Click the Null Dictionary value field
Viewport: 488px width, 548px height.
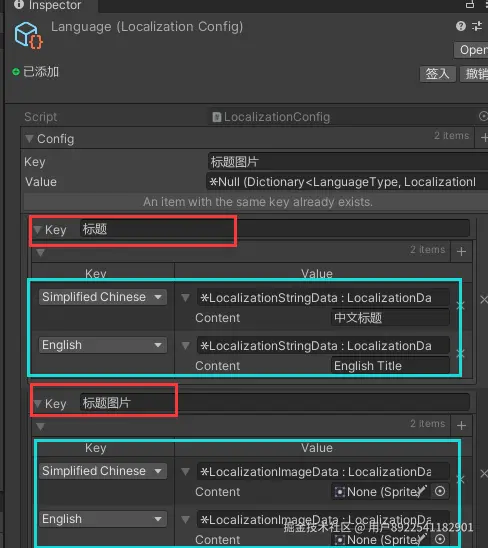tap(348, 182)
